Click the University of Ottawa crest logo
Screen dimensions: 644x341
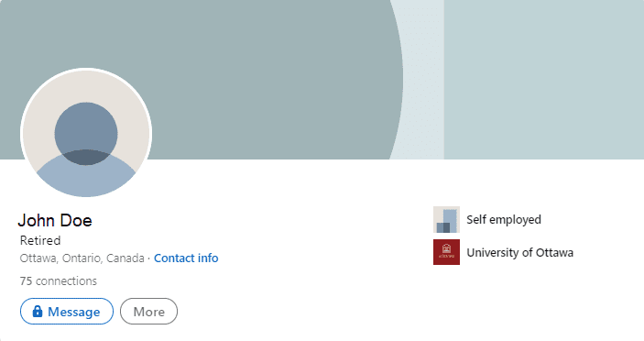pos(446,252)
